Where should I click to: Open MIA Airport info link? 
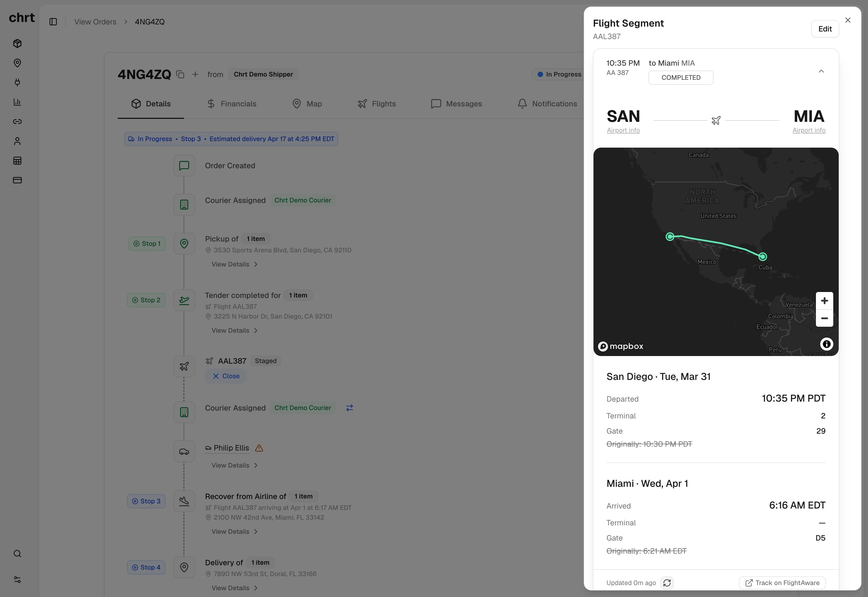pyautogui.click(x=809, y=130)
